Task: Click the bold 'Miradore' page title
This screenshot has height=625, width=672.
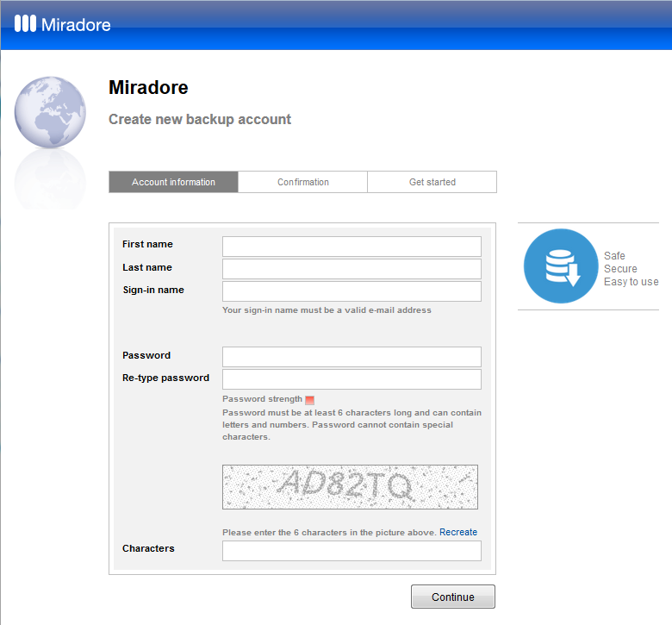Action: click(148, 88)
